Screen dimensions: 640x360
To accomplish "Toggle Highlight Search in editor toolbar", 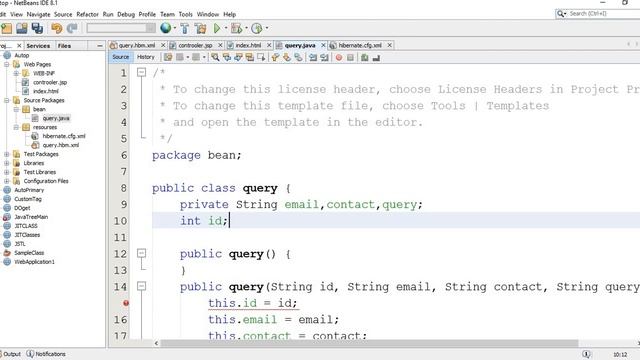I will (249, 58).
